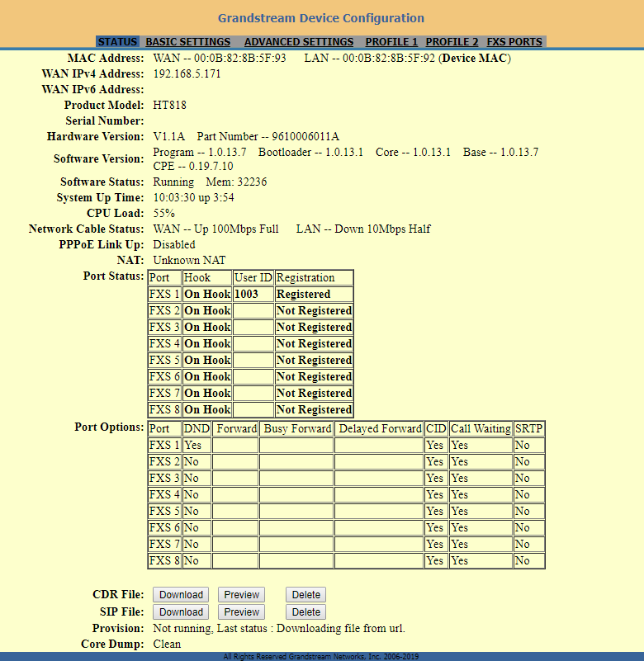Switch to PROFILE 2 tab
The image size is (644, 661).
(x=452, y=42)
